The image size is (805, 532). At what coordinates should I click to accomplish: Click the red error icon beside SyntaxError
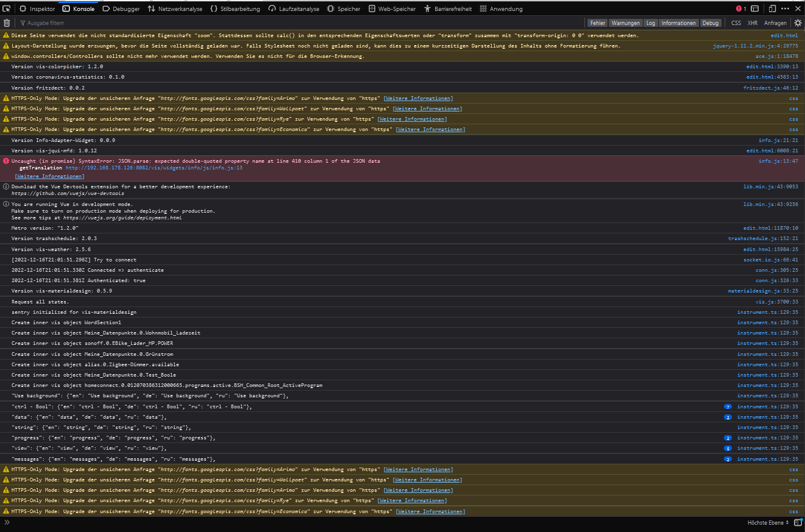(x=6, y=161)
